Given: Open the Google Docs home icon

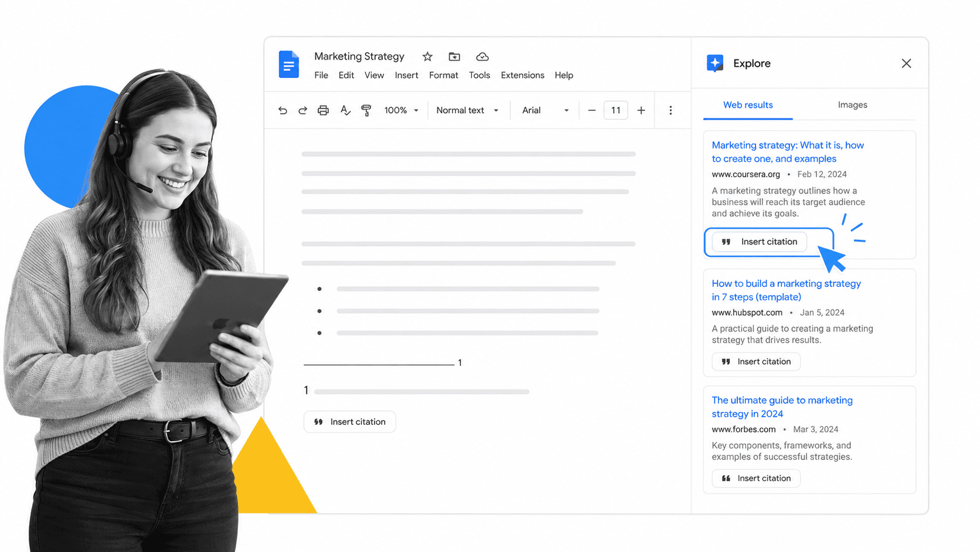Looking at the screenshot, I should [288, 65].
